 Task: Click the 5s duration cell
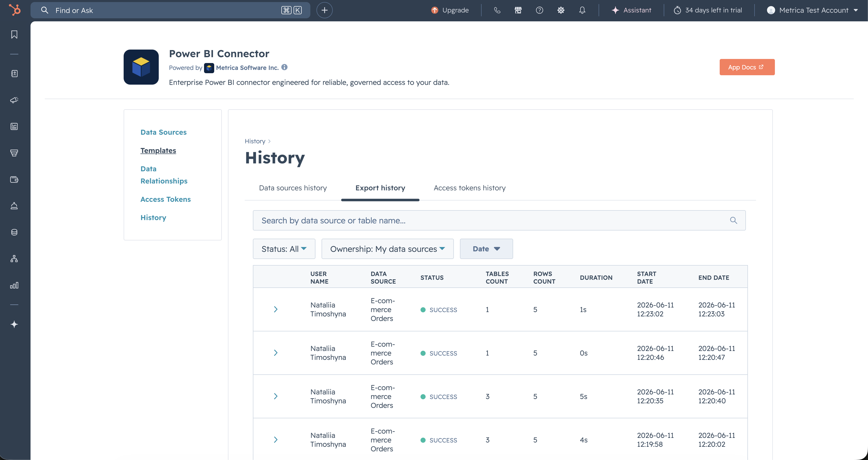[x=583, y=396]
